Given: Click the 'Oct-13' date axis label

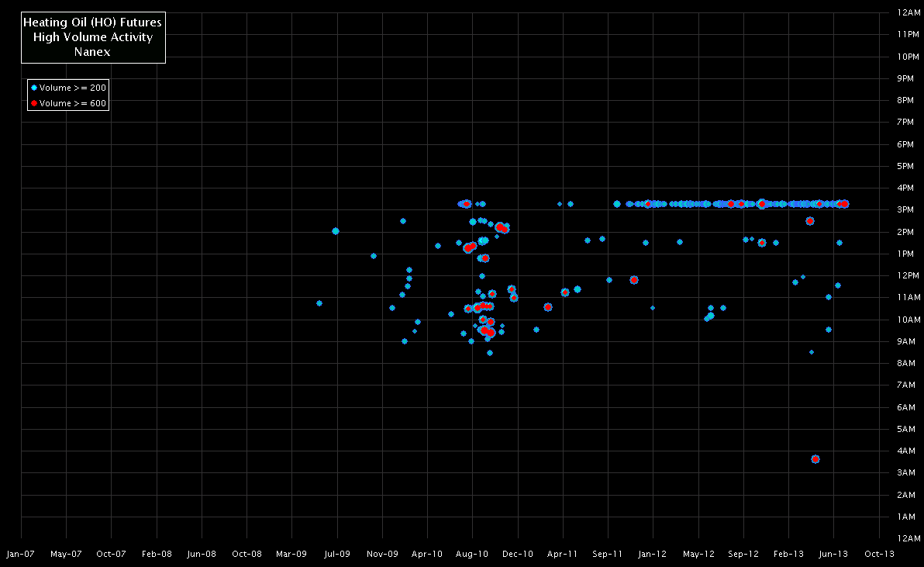Looking at the screenshot, I should point(879,554).
